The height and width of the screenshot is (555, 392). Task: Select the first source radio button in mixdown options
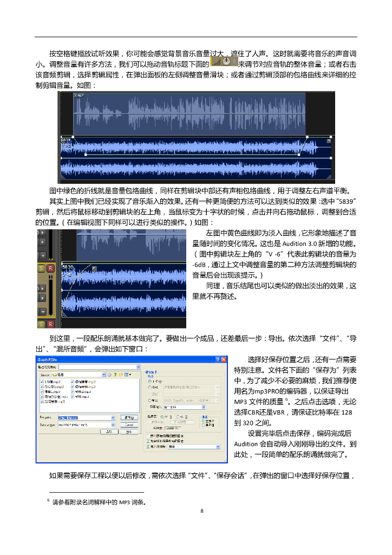point(149,382)
